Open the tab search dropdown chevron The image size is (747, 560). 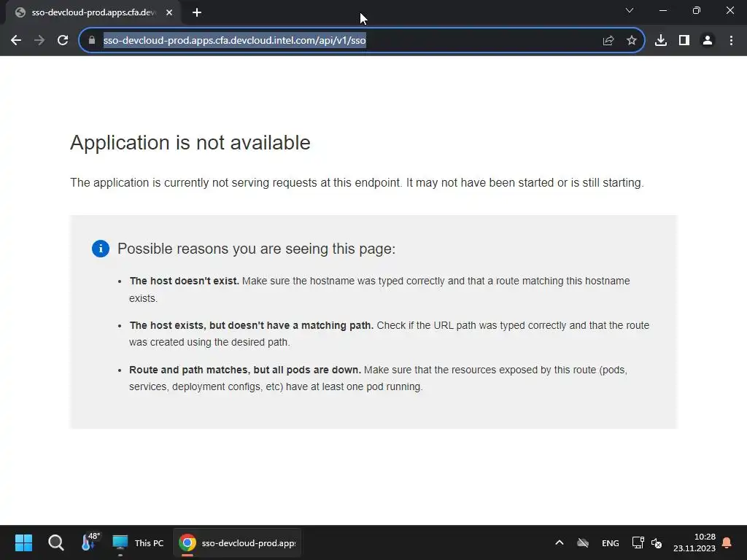[630, 10]
